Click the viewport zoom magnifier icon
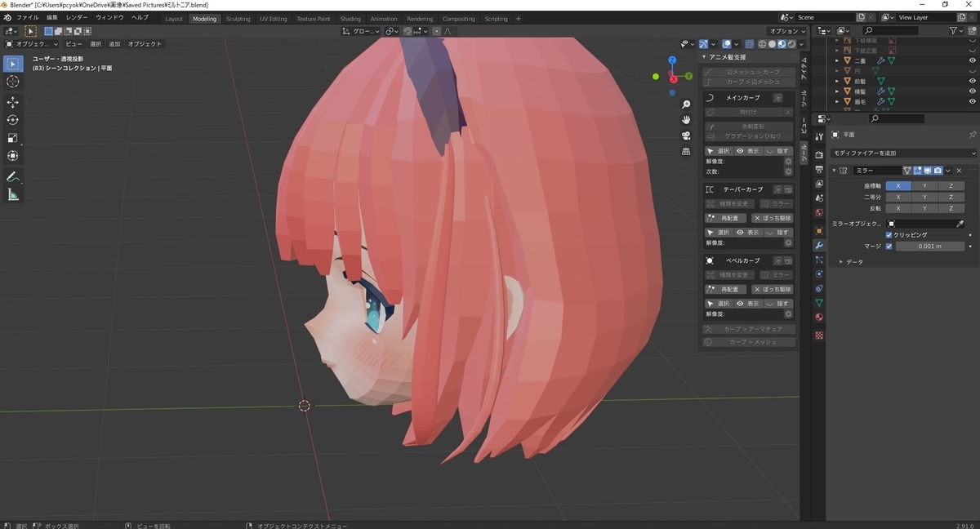The image size is (980, 529). point(686,104)
